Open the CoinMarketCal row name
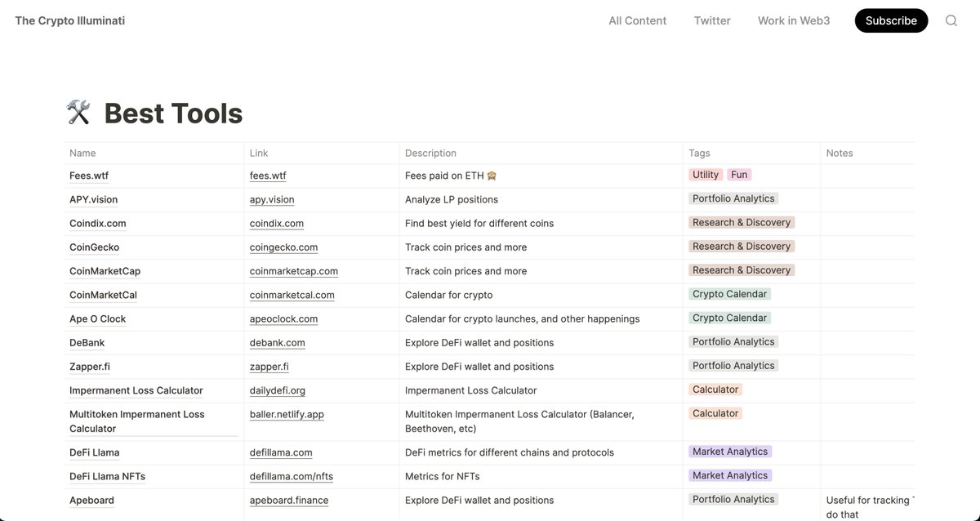This screenshot has height=521, width=980. coord(103,295)
